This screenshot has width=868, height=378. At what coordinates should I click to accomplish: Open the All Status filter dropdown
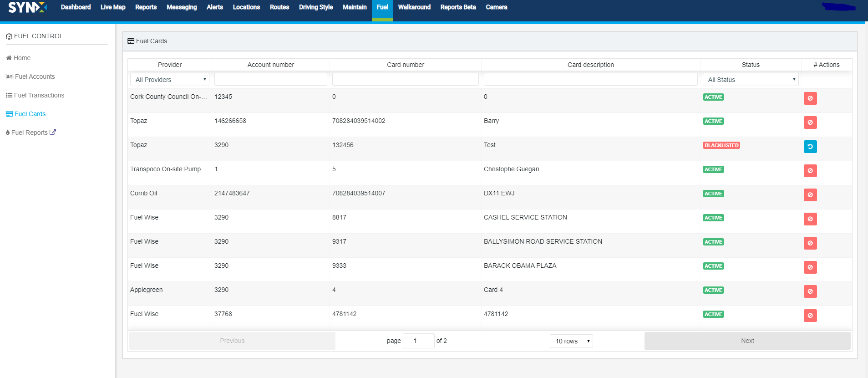tap(751, 80)
